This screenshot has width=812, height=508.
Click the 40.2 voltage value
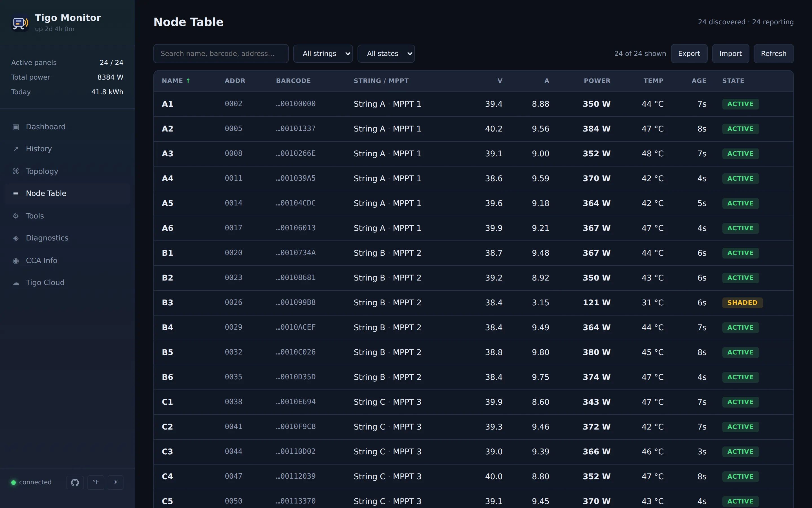tap(494, 129)
